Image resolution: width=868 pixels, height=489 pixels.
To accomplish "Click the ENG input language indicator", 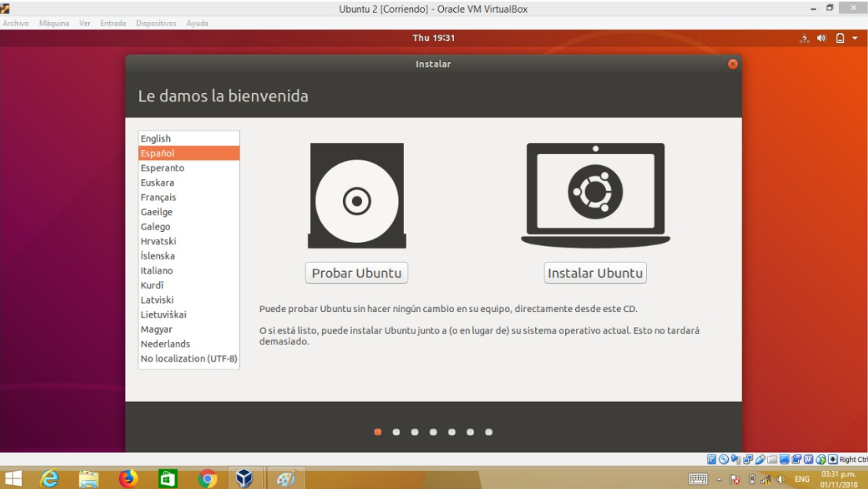I will (x=802, y=479).
